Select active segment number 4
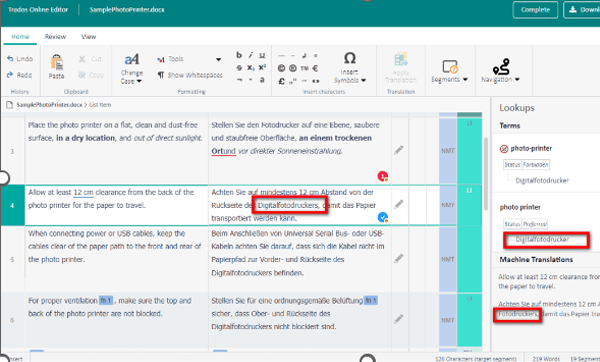 point(12,205)
